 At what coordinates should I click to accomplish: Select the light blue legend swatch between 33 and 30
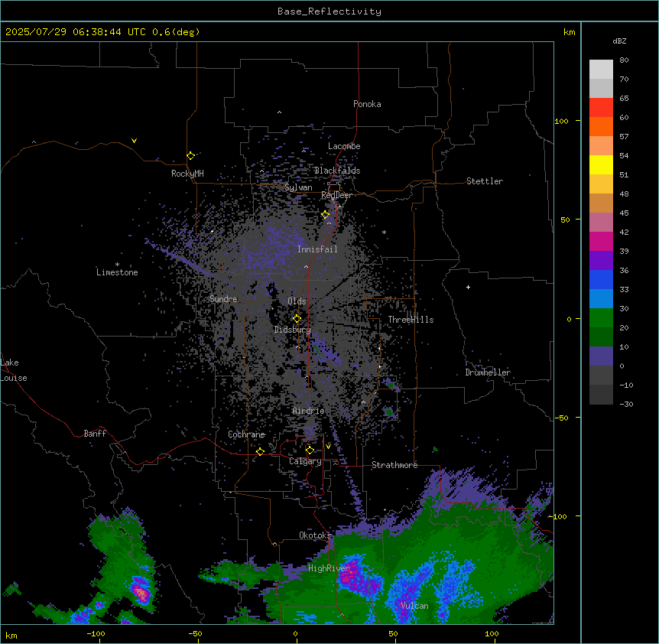pos(601,299)
